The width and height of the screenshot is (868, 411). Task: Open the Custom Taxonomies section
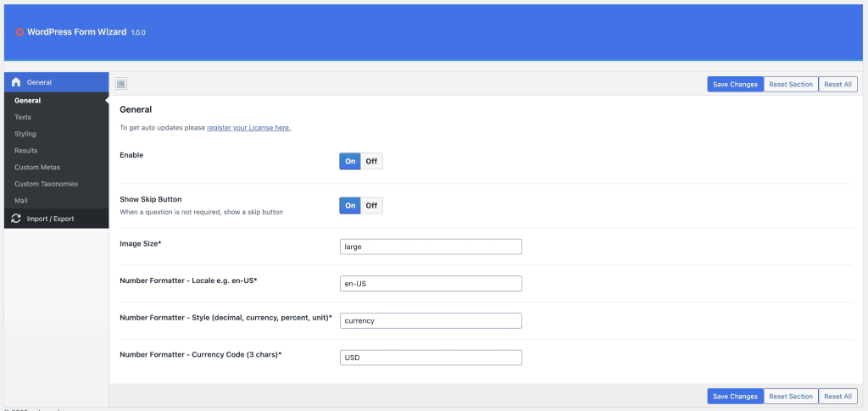point(57,184)
